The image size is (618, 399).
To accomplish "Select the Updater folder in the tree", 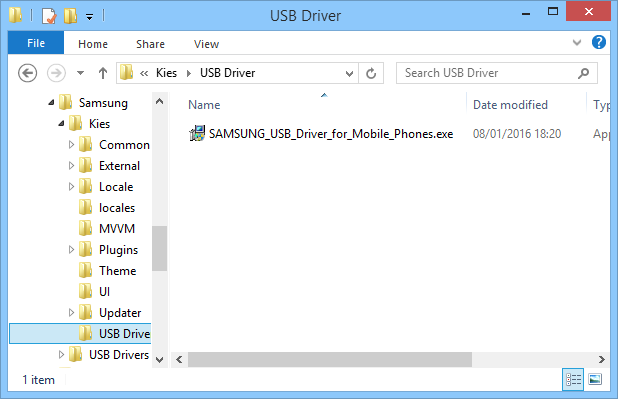I will point(120,313).
